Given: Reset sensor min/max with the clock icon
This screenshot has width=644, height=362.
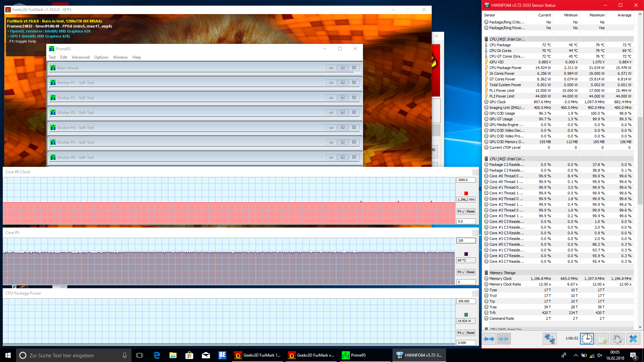Looking at the screenshot, I should click(x=587, y=339).
